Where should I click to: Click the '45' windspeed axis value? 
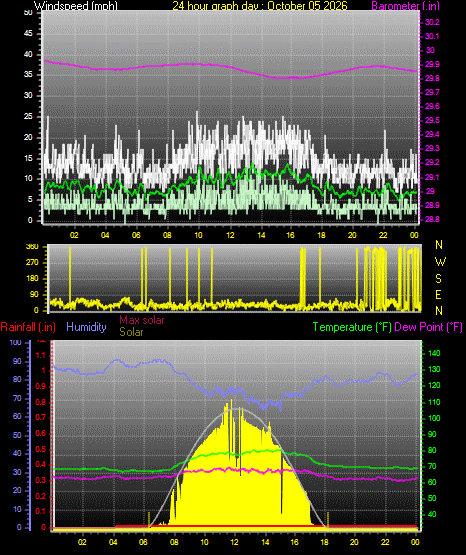coord(28,34)
